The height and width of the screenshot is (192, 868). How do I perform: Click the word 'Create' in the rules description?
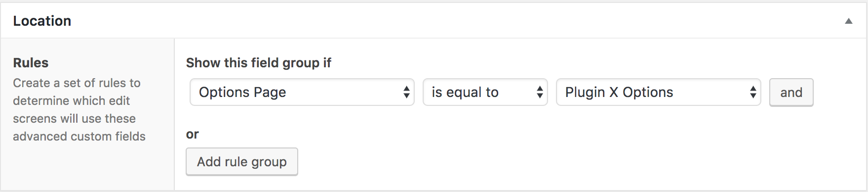coord(32,83)
